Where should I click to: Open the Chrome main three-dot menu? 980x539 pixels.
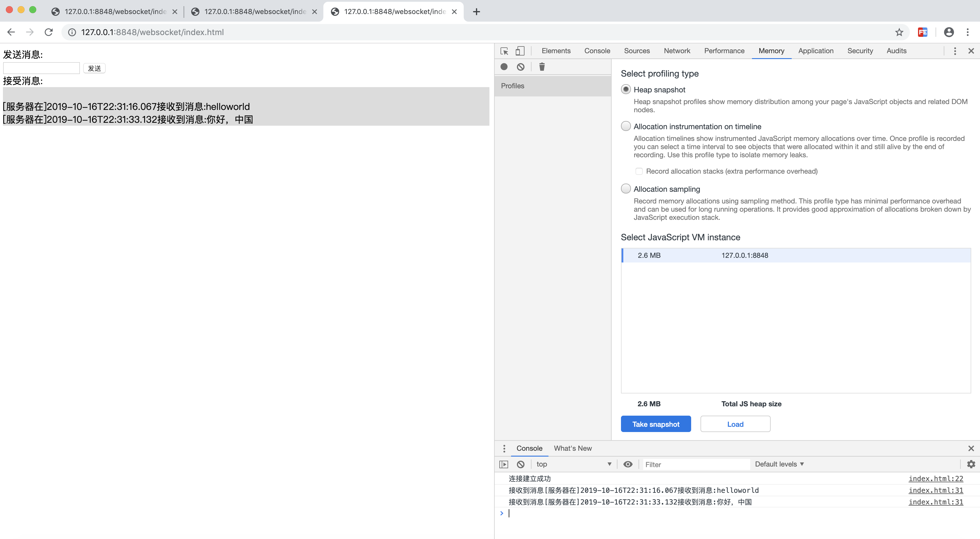point(968,32)
